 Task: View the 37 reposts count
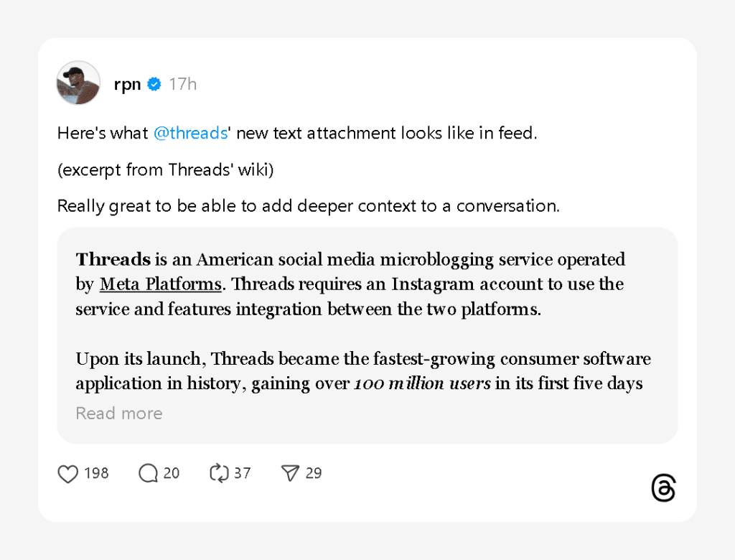(243, 474)
